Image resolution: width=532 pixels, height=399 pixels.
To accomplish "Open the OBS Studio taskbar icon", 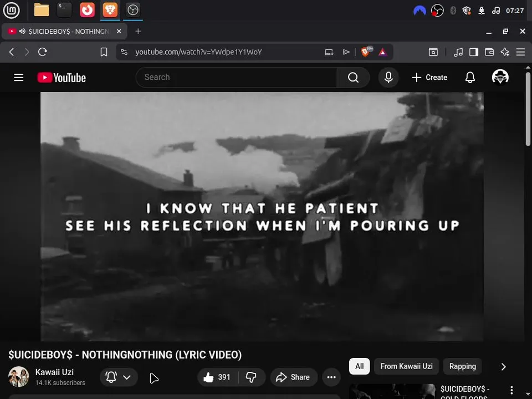I will click(x=132, y=10).
